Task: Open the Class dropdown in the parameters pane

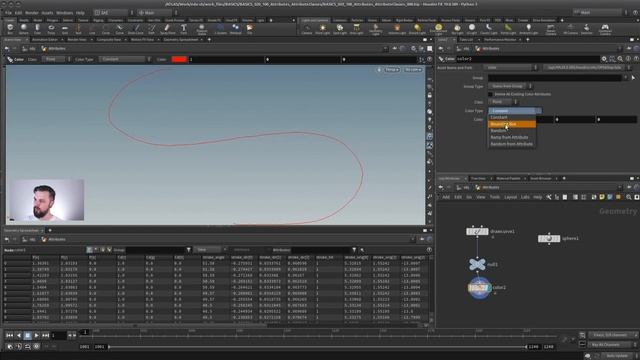Action: click(503, 102)
